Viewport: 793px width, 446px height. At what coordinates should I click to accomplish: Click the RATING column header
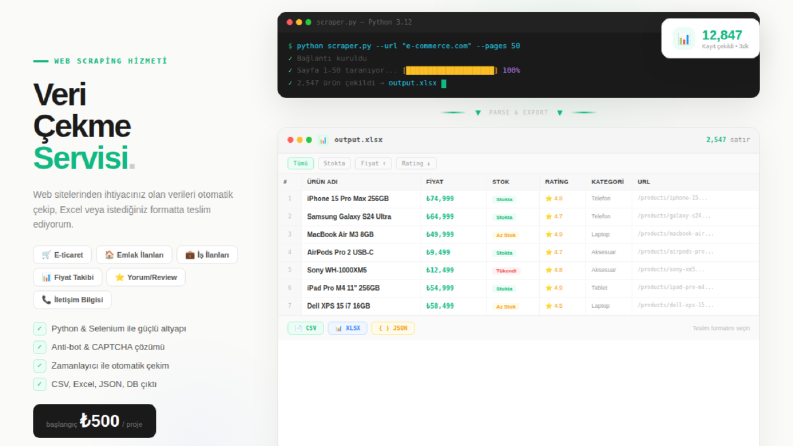556,182
